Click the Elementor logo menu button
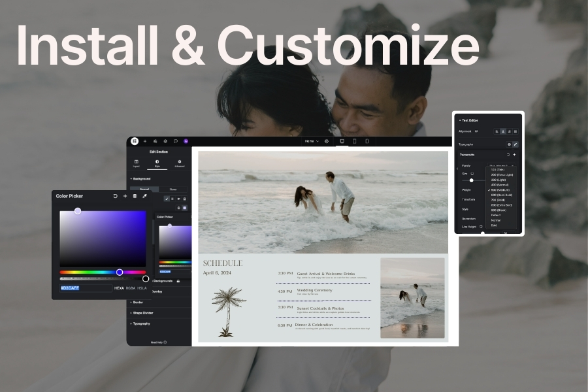The image size is (588, 392). click(x=135, y=141)
